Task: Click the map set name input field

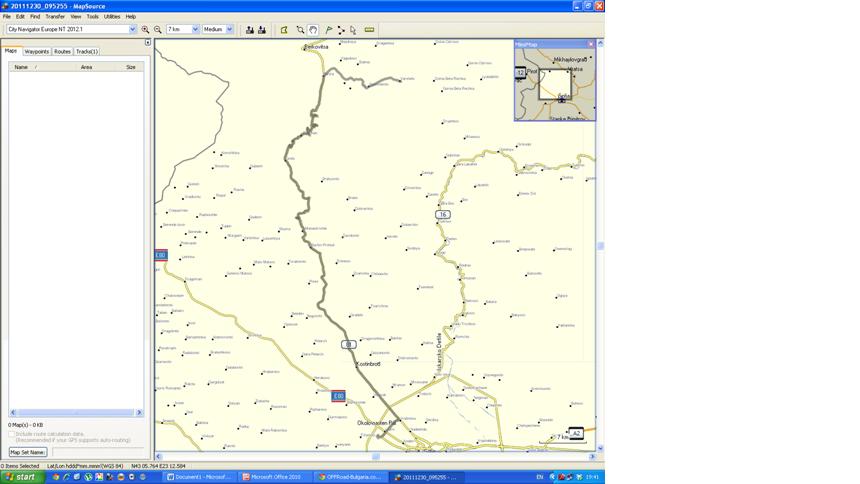Action: click(x=98, y=452)
